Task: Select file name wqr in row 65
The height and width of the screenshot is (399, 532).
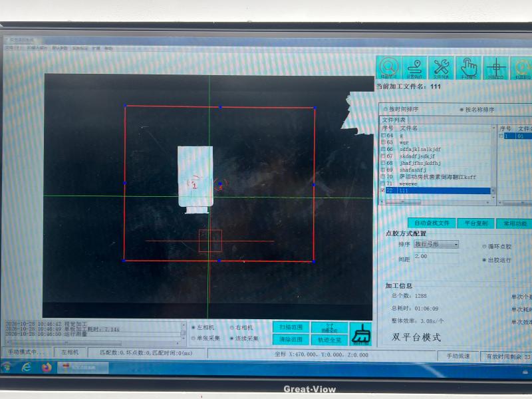Action: coord(404,142)
